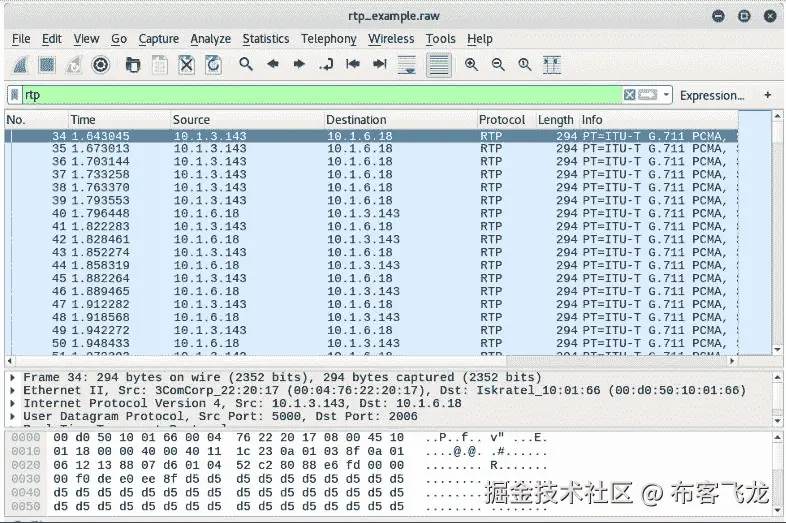
Task: Sort by the Time column header
Action: point(119,120)
